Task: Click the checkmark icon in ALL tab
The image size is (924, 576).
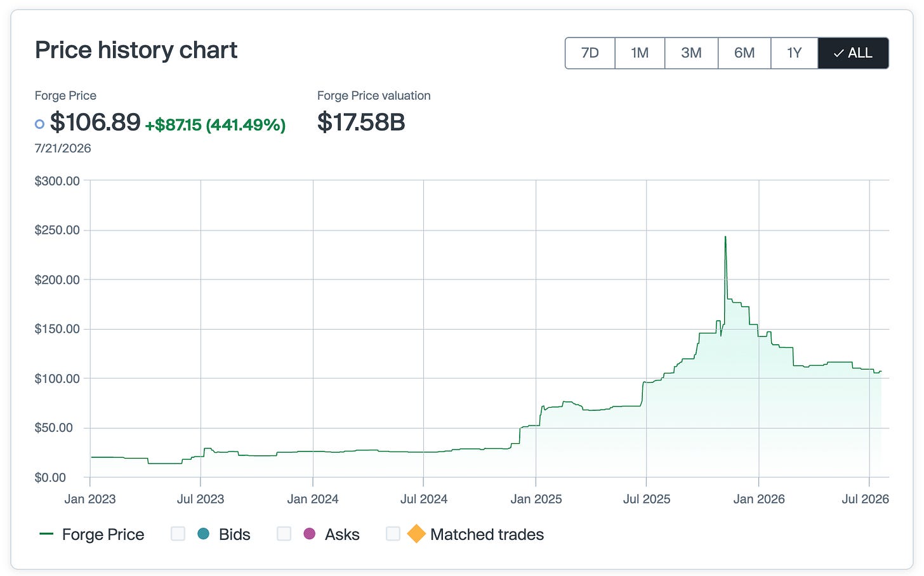Action: tap(838, 53)
